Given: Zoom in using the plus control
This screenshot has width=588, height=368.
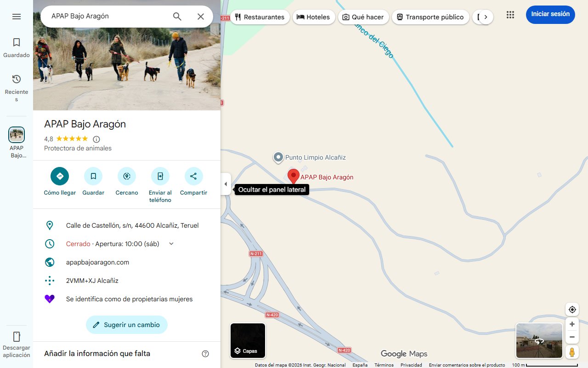Looking at the screenshot, I should pyautogui.click(x=572, y=324).
